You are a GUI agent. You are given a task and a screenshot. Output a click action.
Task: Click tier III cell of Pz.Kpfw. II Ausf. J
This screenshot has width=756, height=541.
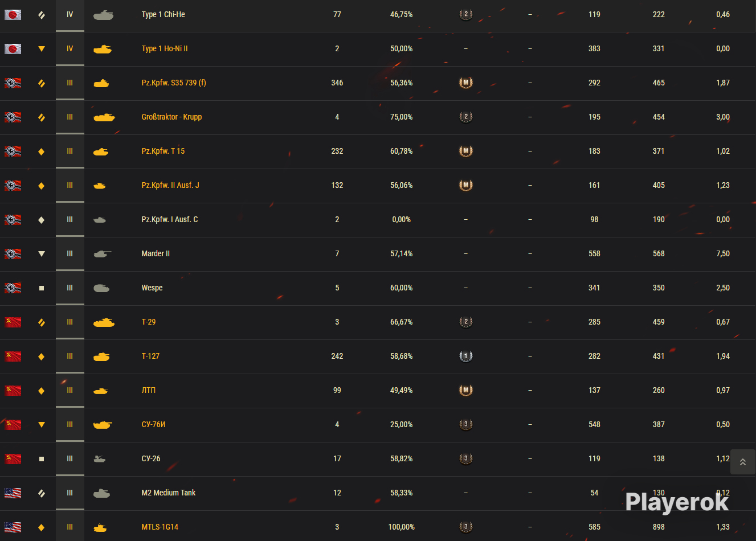tap(70, 186)
